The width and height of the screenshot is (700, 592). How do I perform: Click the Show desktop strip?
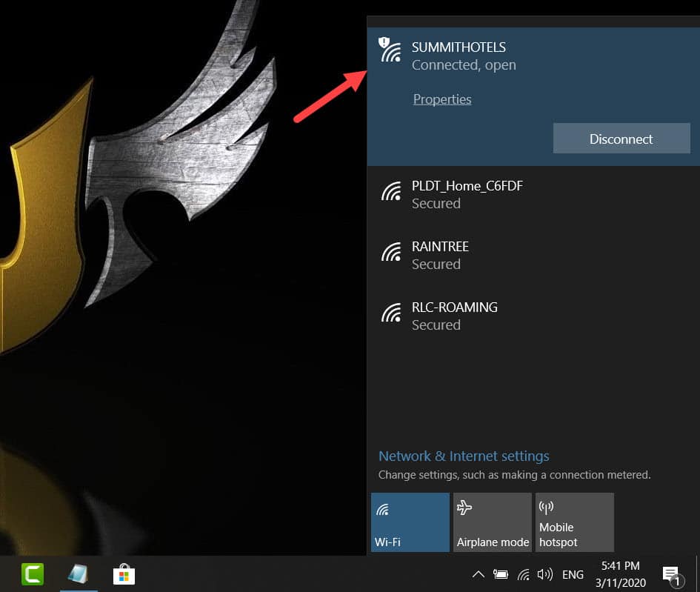697,574
